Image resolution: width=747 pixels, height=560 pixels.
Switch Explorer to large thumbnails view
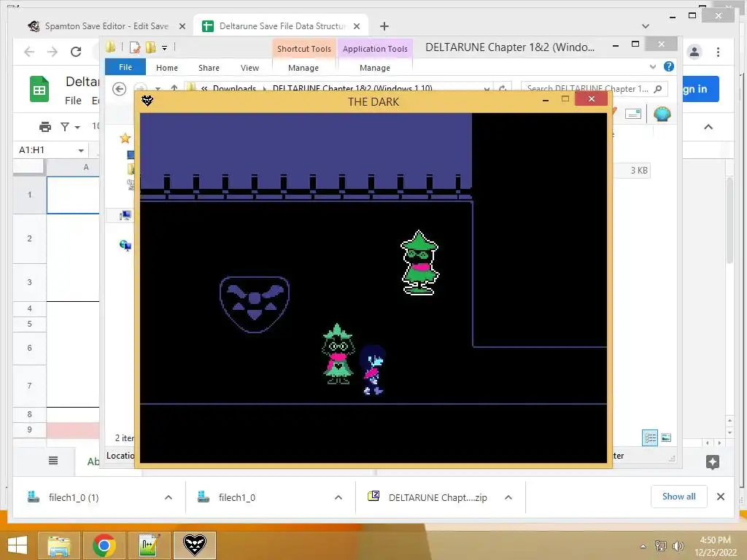click(667, 437)
